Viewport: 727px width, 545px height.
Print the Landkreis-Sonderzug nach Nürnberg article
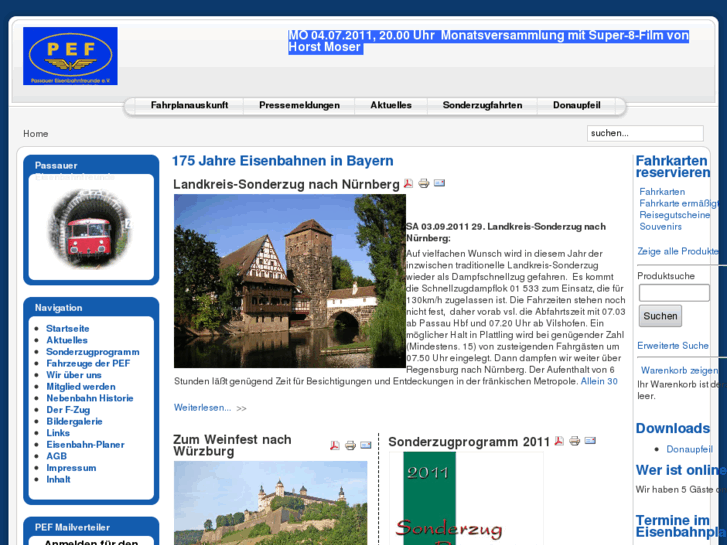pyautogui.click(x=423, y=183)
